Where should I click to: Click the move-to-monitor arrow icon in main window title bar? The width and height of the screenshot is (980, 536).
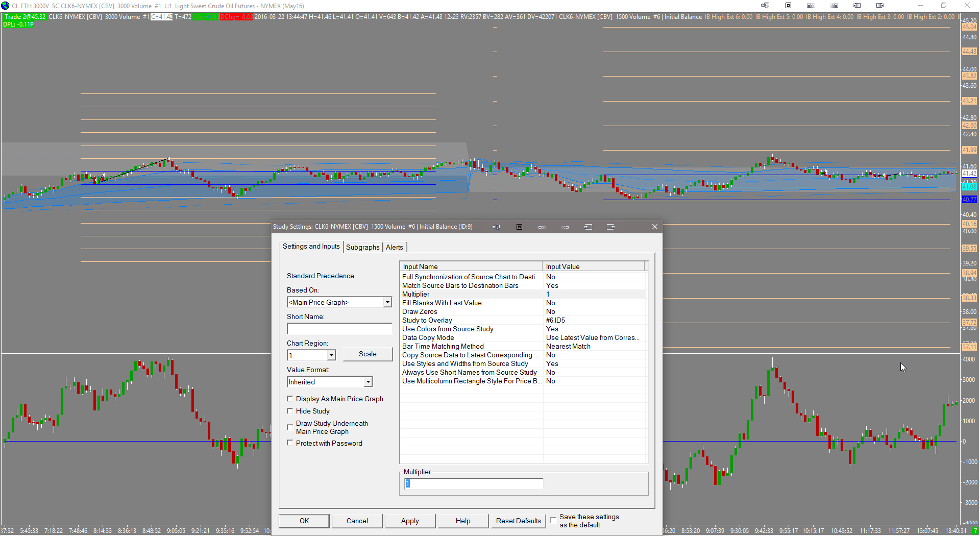(765, 6)
